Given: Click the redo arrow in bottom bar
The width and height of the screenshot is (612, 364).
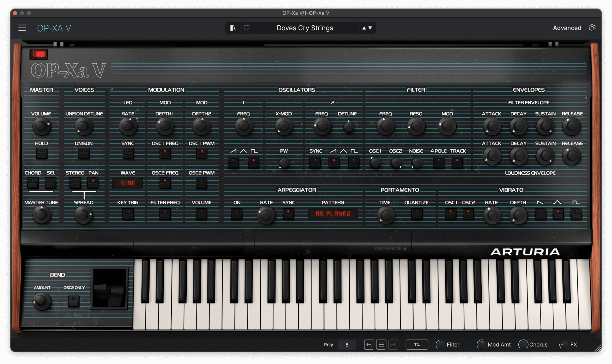Looking at the screenshot, I should click(x=393, y=345).
